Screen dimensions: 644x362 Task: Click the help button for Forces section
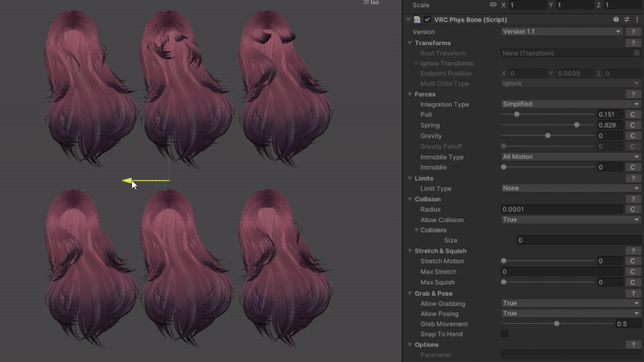coord(633,94)
